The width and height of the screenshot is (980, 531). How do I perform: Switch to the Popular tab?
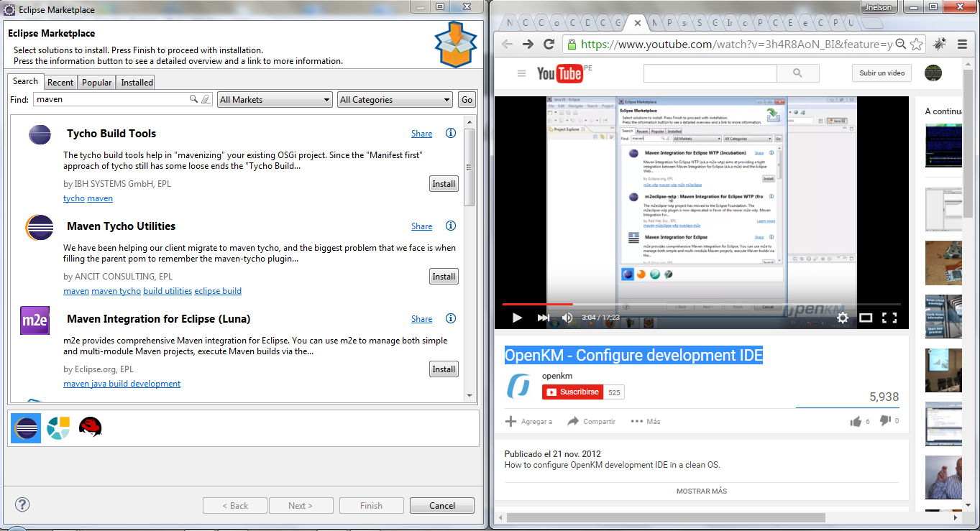[96, 83]
